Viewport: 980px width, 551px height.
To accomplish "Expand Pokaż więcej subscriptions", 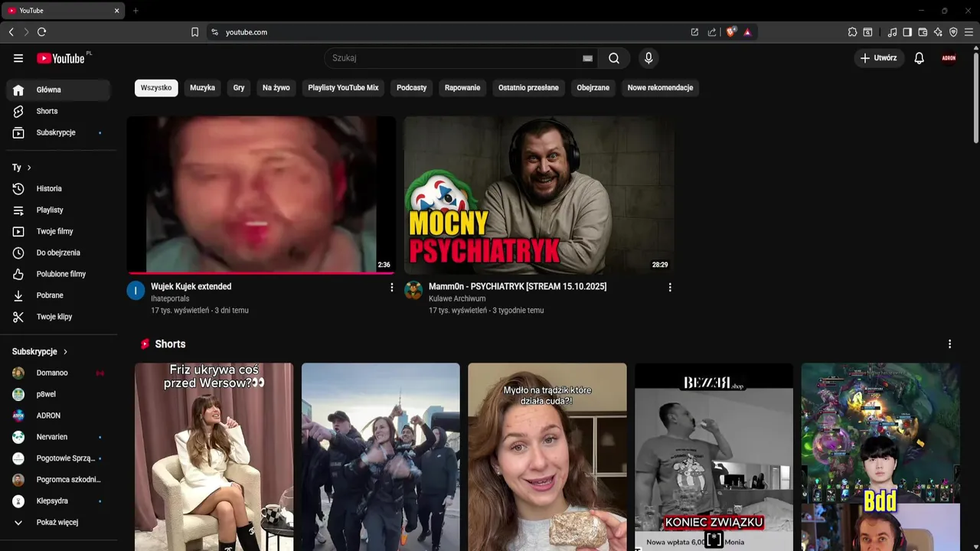I will (58, 523).
